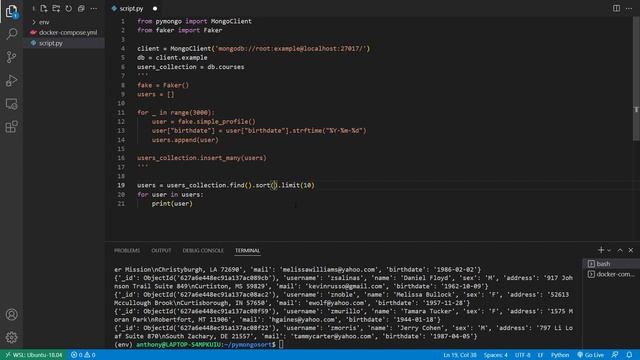640x360 pixels.
Task: Click the MongoClient connection string on line 4
Action: pyautogui.click(x=290, y=49)
